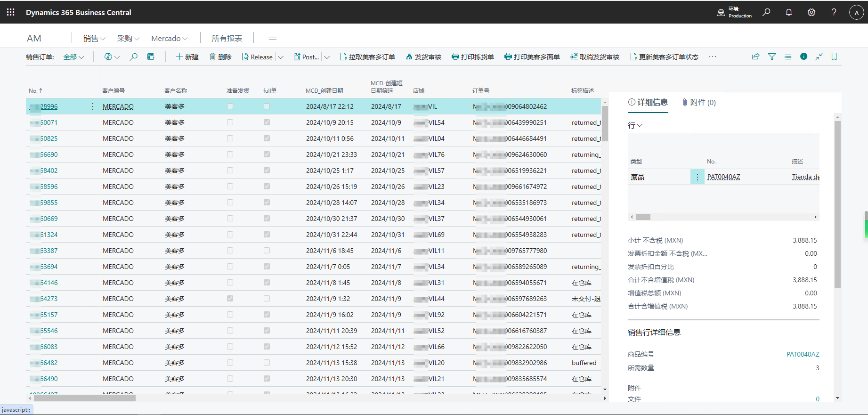Click the search magnifier in the list toolbar

pyautogui.click(x=134, y=57)
